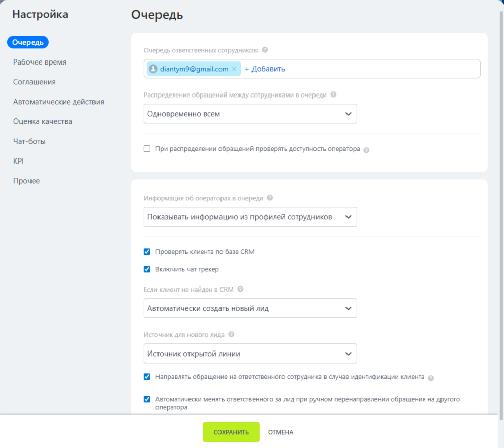This screenshot has height=448, width=504.
Task: Open "Автоматически создать новый лид" dropdown
Action: [x=250, y=308]
